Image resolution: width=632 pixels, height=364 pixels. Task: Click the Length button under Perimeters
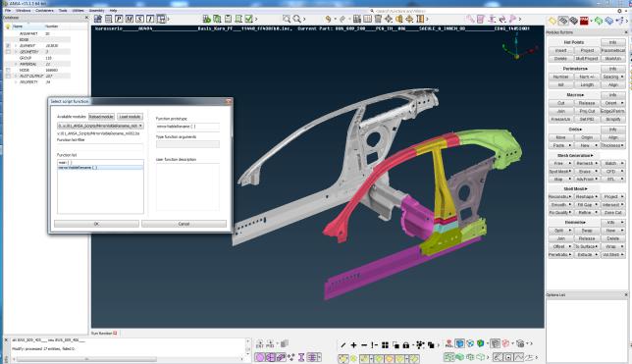(x=587, y=85)
